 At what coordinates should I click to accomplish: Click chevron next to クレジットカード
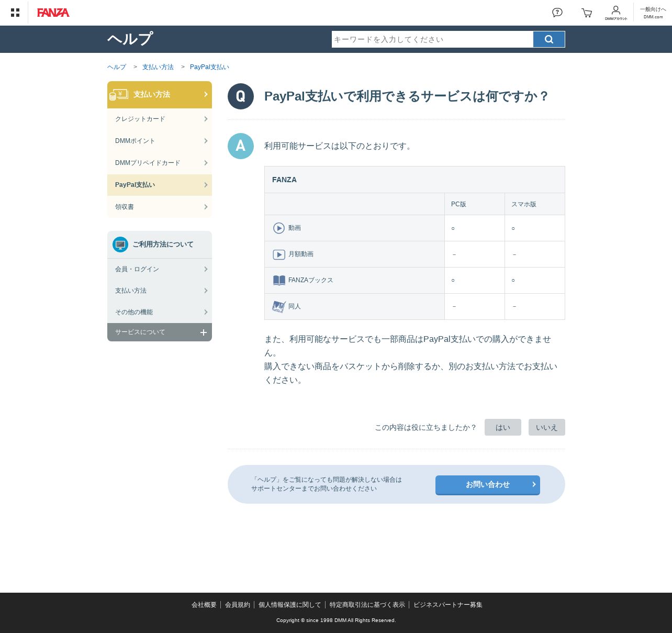tap(206, 119)
